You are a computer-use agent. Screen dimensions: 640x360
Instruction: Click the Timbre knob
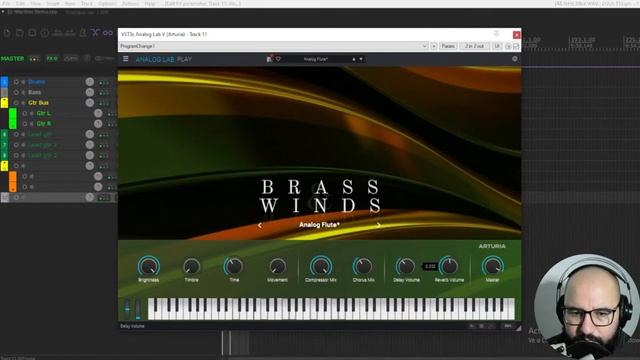click(x=191, y=266)
